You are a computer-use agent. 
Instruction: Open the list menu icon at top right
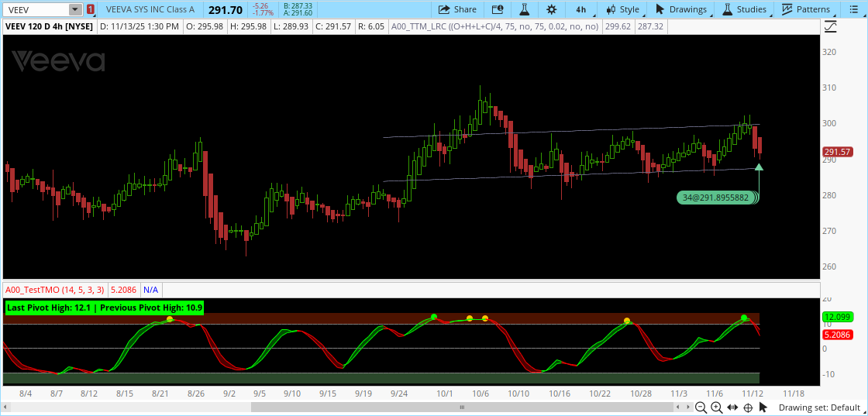tap(852, 9)
